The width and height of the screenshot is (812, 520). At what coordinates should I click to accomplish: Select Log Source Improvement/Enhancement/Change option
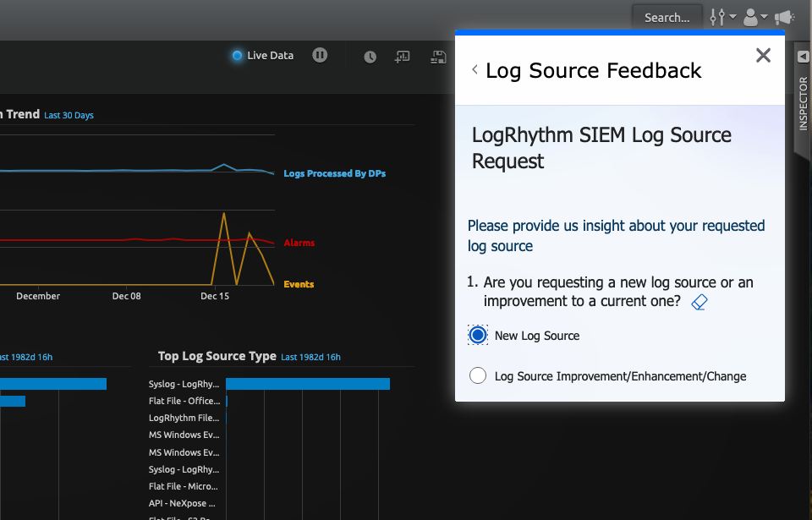click(x=478, y=376)
